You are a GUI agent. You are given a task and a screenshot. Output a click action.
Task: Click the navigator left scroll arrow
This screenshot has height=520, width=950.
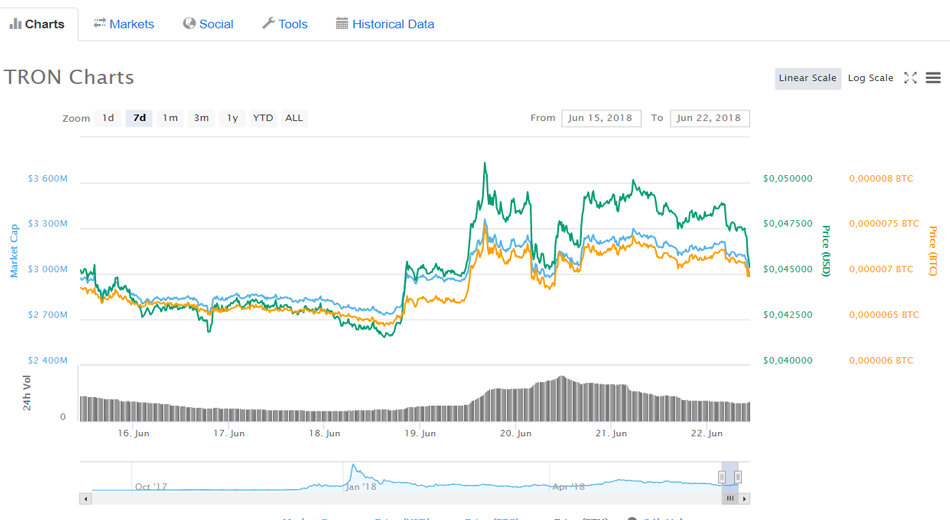[x=85, y=499]
